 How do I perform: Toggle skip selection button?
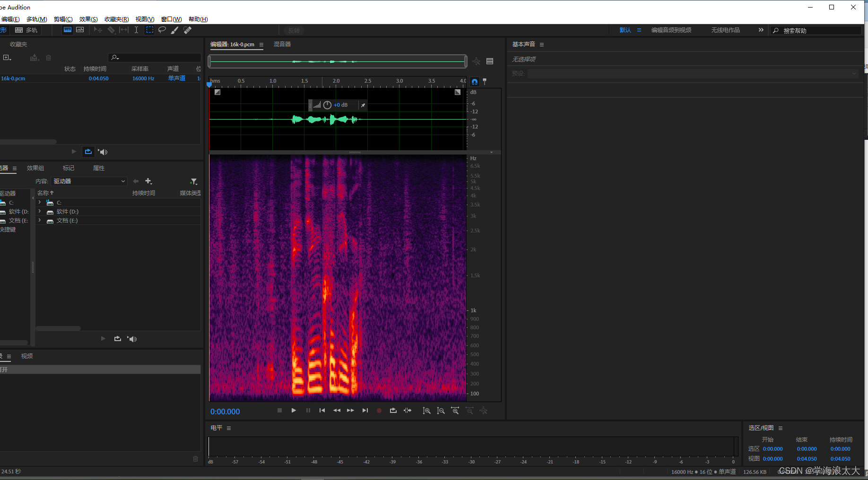408,411
